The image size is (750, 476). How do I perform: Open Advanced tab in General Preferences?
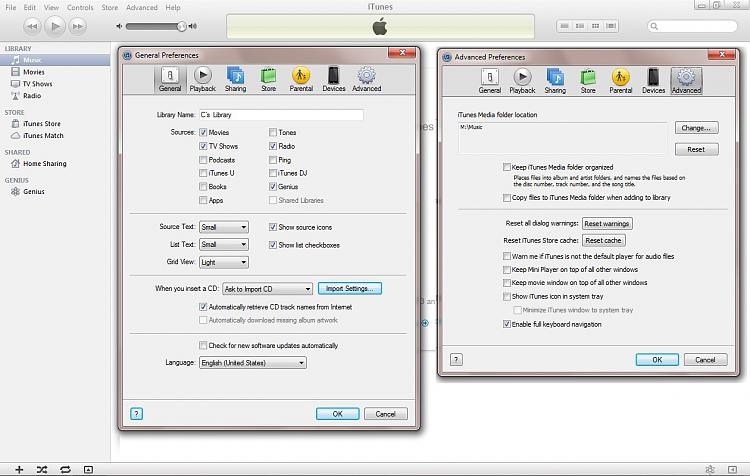click(366, 79)
